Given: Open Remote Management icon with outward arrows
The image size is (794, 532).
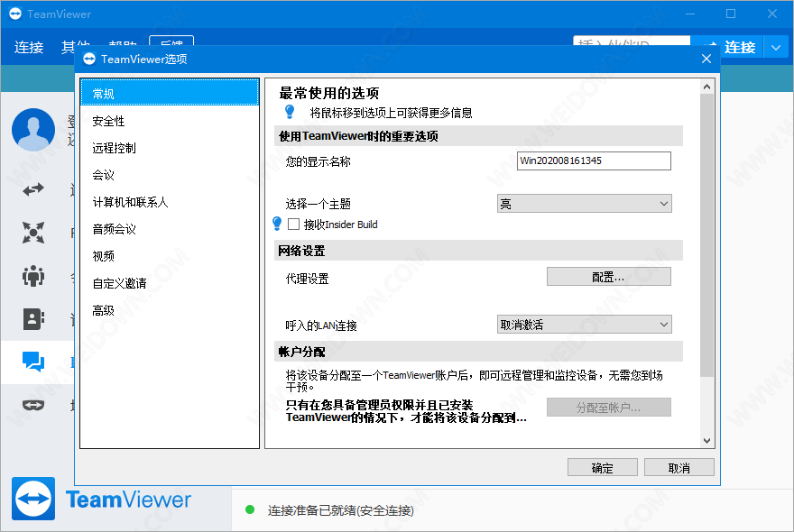Looking at the screenshot, I should click(x=33, y=233).
